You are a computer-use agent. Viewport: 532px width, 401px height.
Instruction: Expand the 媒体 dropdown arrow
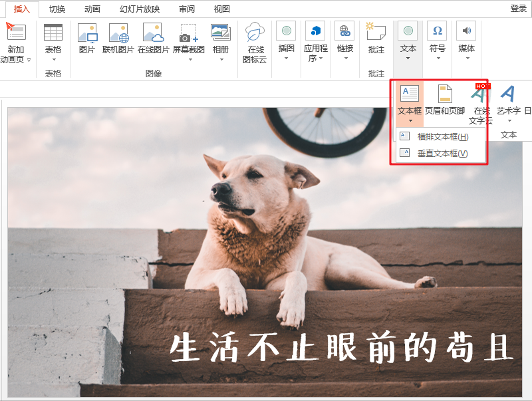[x=468, y=59]
